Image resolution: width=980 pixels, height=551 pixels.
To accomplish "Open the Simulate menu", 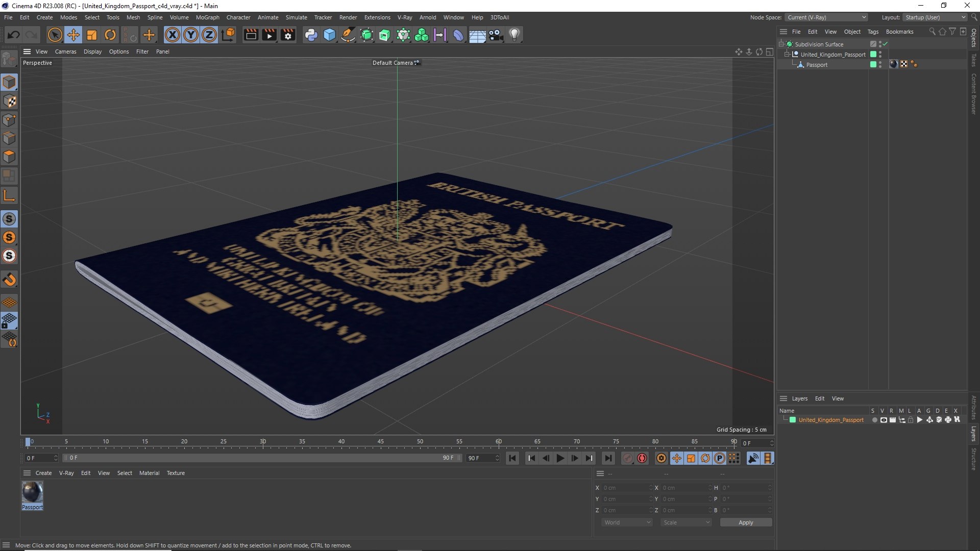I will click(296, 17).
